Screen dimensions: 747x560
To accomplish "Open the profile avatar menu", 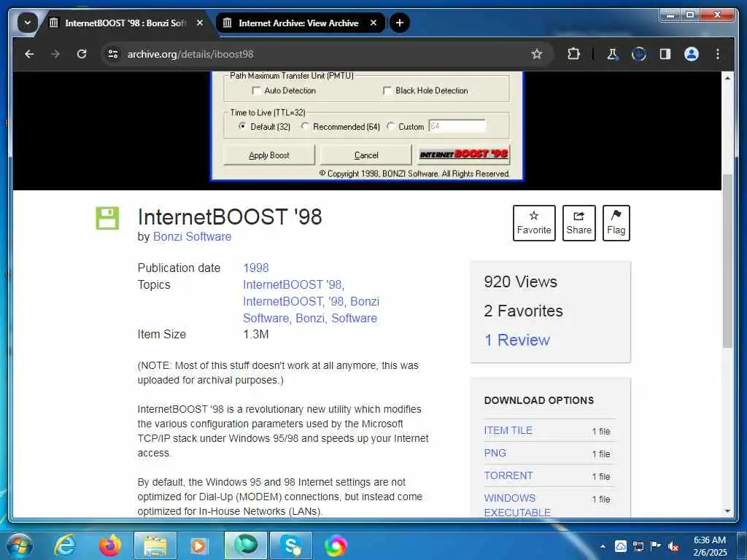I will coord(692,54).
